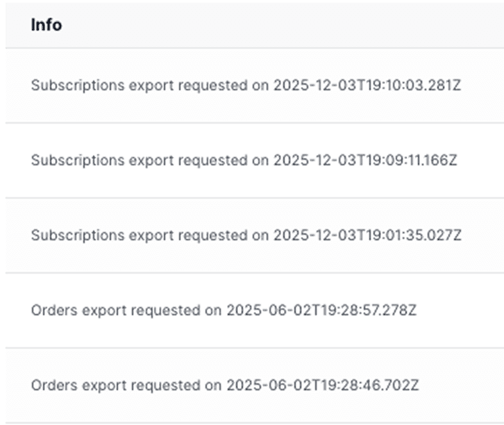The height and width of the screenshot is (425, 504).
Task: Select the Orders export row at 19:28:46.702Z
Action: pyautogui.click(x=225, y=385)
